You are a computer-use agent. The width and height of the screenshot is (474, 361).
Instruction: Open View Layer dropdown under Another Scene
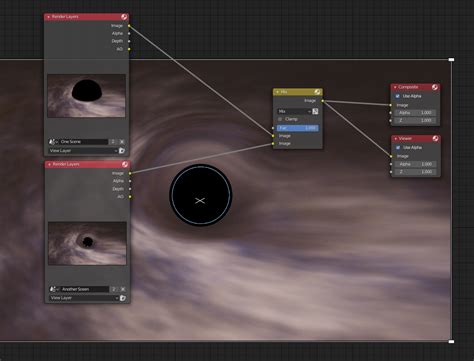84,298
